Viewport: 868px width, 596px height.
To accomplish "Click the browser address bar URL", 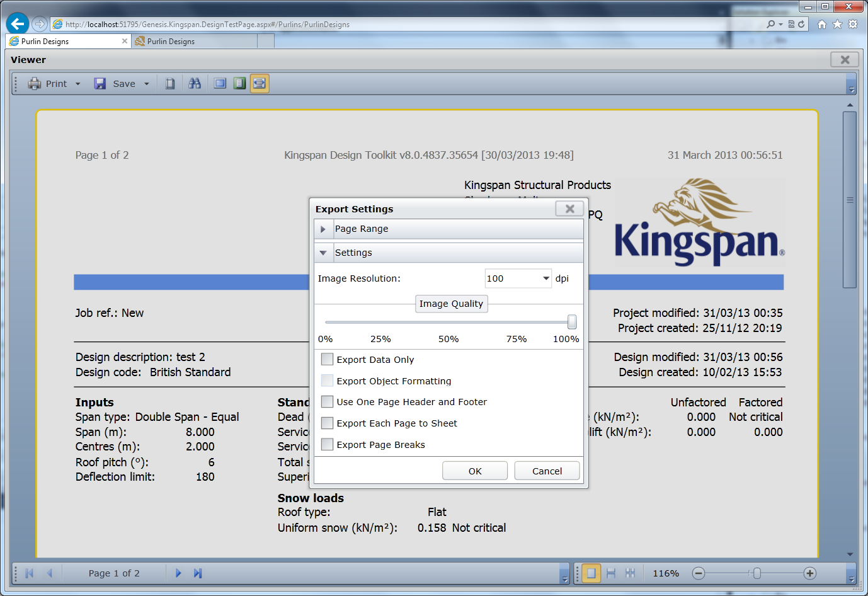I will tap(207, 25).
